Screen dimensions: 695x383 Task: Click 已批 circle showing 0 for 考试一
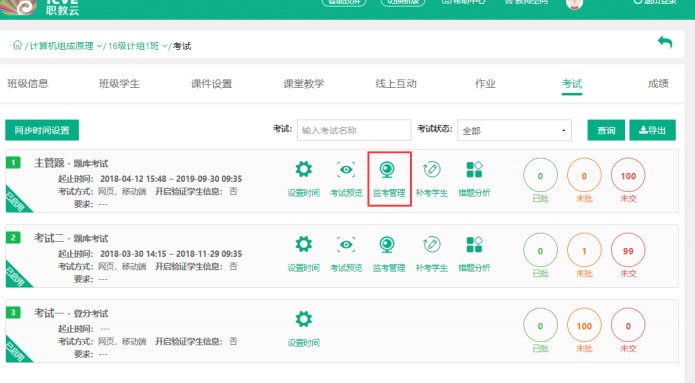(x=540, y=325)
